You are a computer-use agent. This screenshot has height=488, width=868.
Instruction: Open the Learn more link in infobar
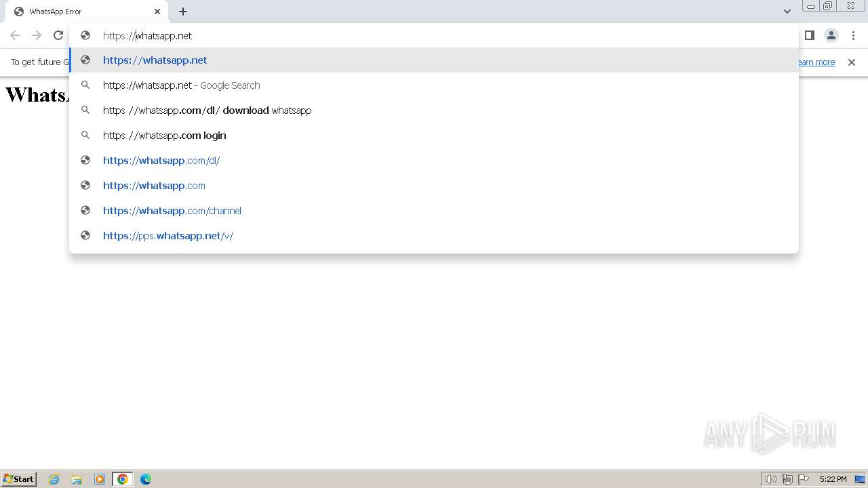tap(816, 62)
